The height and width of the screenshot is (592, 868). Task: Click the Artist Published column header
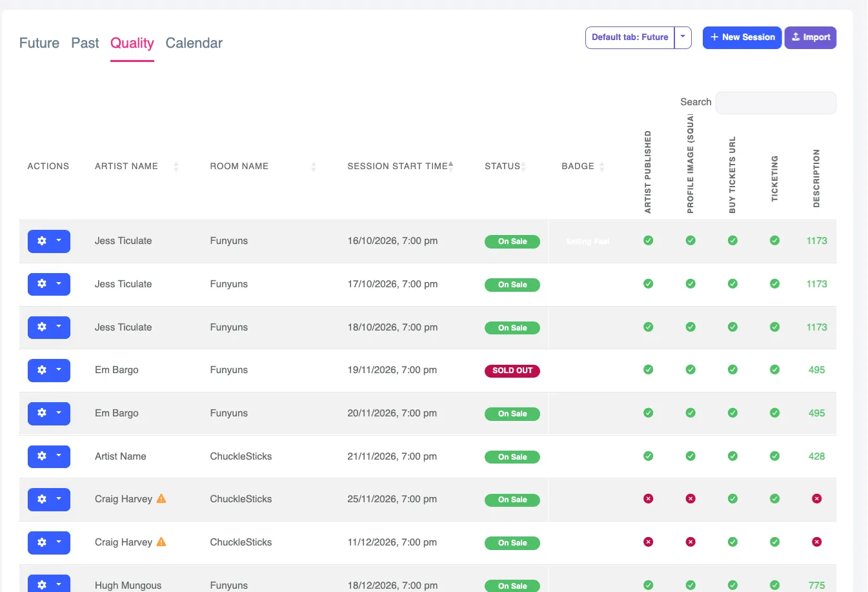coord(648,172)
